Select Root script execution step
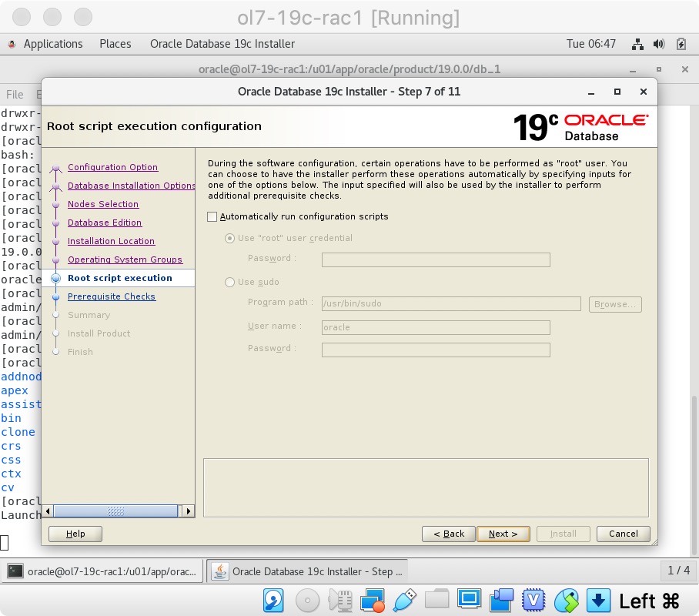Image resolution: width=699 pixels, height=616 pixels. tap(120, 278)
